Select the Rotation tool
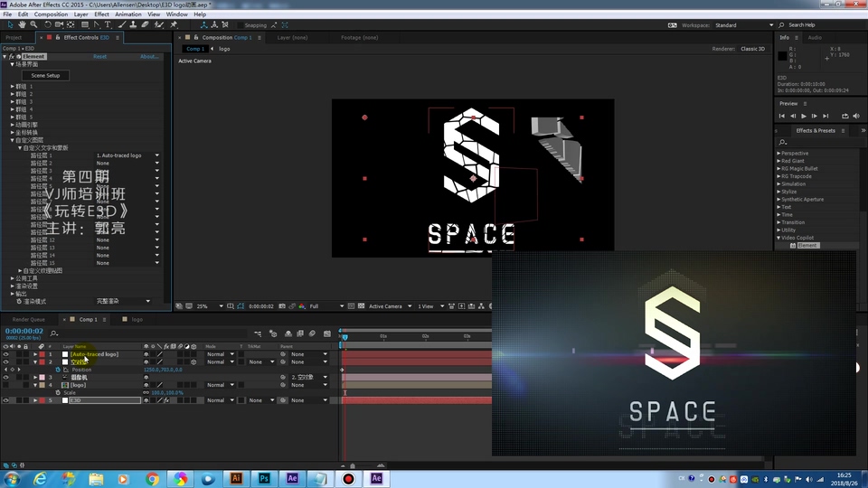The width and height of the screenshot is (868, 488). click(x=47, y=25)
